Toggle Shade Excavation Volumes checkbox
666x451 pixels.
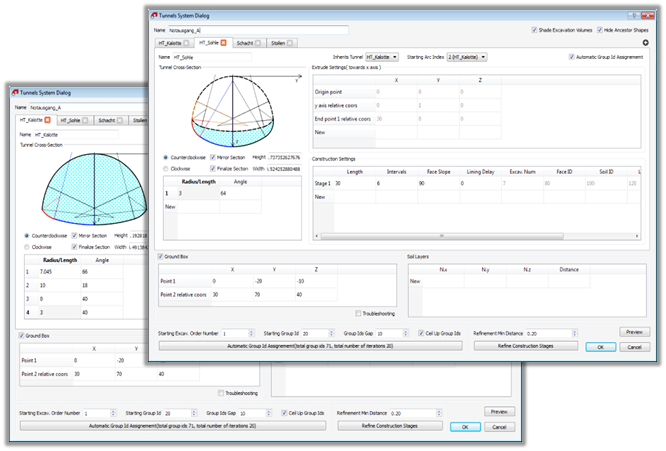(x=533, y=30)
